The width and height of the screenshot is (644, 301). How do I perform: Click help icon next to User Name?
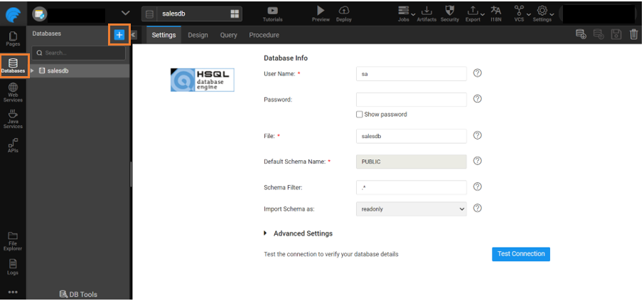478,73
